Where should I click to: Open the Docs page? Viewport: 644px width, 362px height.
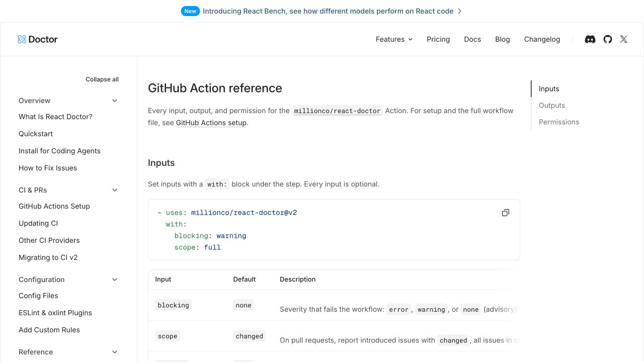472,39
